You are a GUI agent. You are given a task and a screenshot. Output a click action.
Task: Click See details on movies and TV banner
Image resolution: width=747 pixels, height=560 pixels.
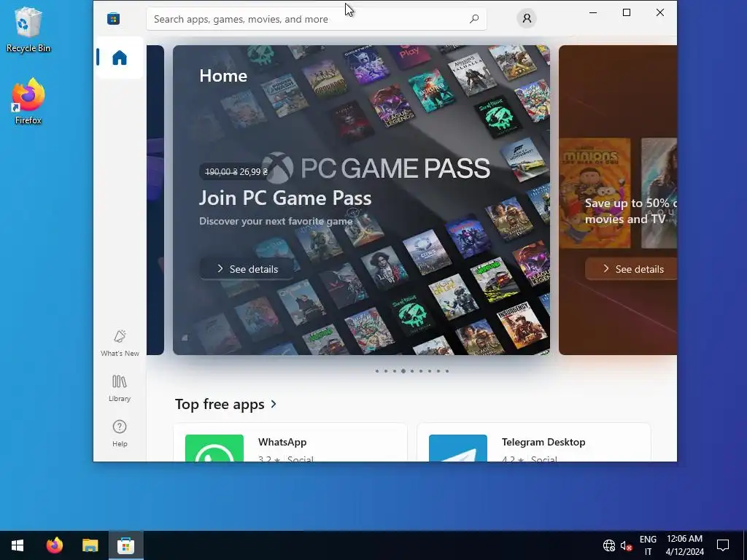[x=631, y=269]
